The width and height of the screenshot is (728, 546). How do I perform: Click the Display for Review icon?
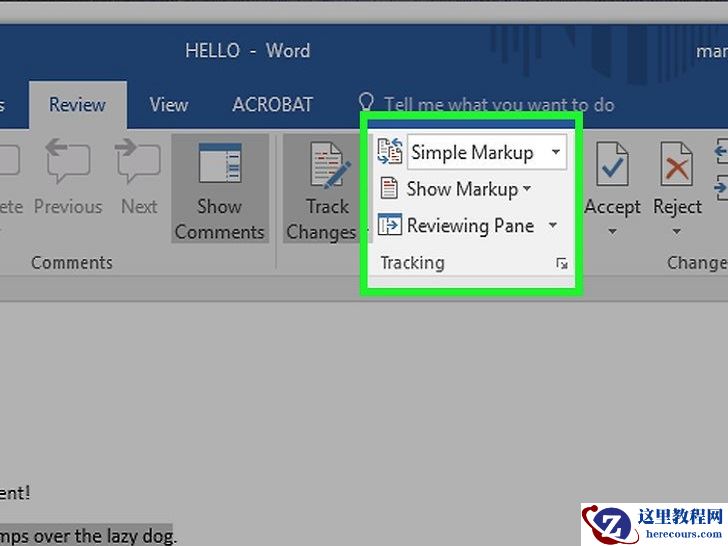click(390, 151)
